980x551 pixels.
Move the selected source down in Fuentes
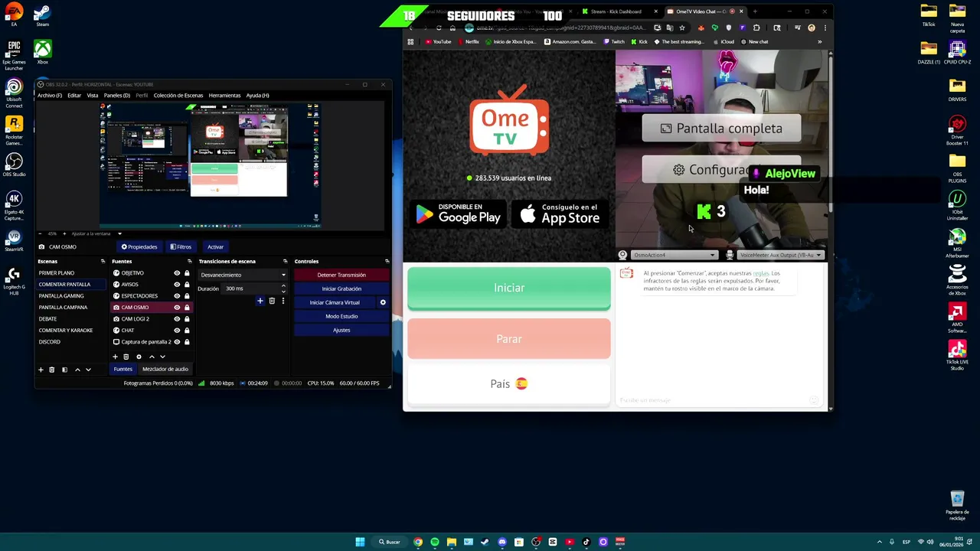pos(162,357)
